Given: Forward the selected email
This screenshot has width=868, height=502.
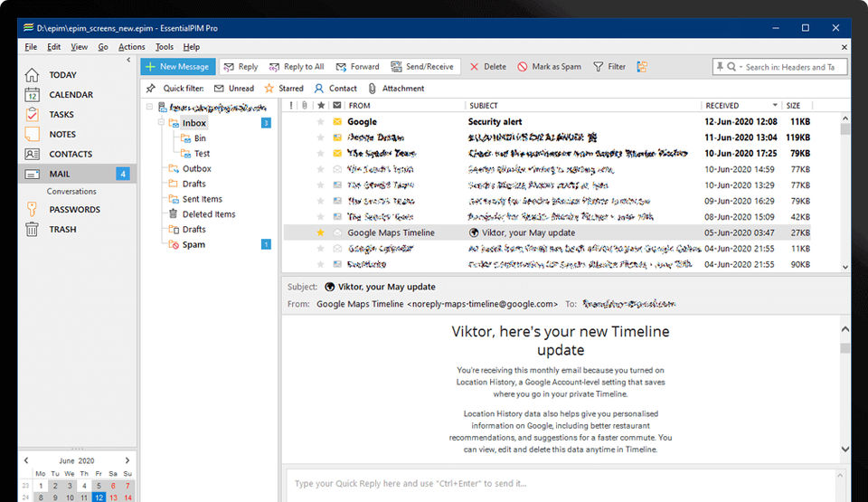Looking at the screenshot, I should (358, 67).
